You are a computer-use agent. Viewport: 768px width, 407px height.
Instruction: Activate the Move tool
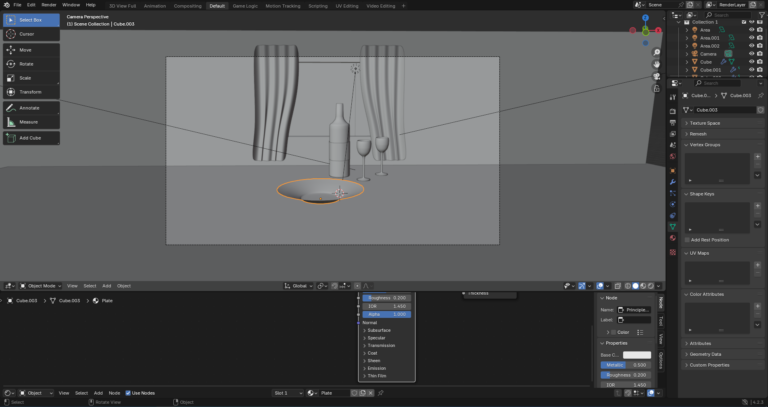click(x=25, y=49)
